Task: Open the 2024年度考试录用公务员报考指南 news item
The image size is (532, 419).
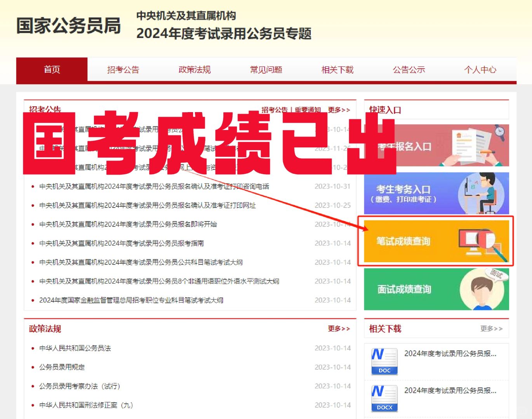Action: (122, 243)
